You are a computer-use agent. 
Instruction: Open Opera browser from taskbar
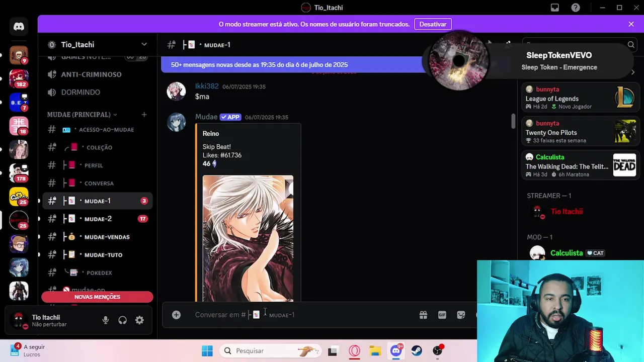point(354,351)
